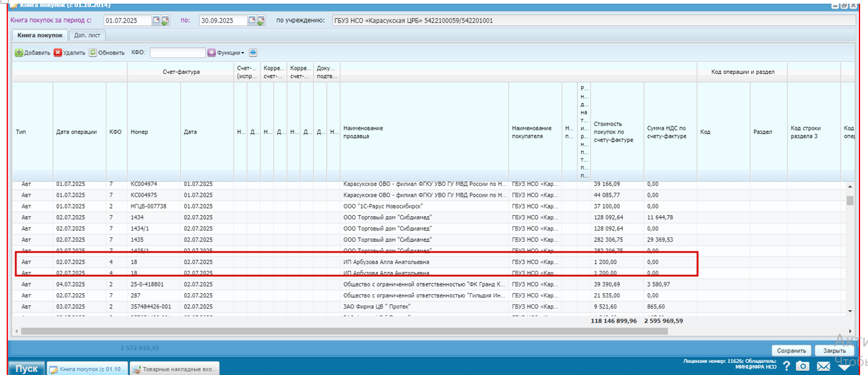
Task: Open the calendar picker for start date 01.07.2025
Action: 156,21
